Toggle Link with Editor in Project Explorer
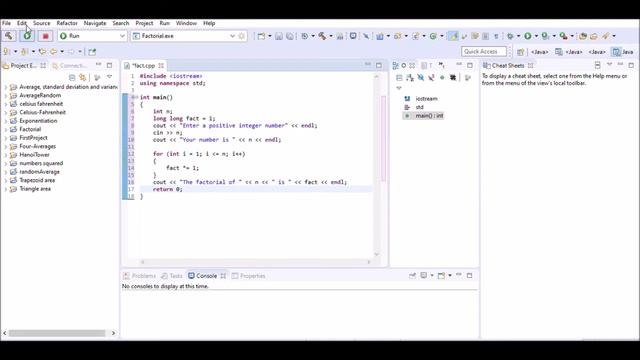Screen dimensions: 640x360 pos(83,77)
